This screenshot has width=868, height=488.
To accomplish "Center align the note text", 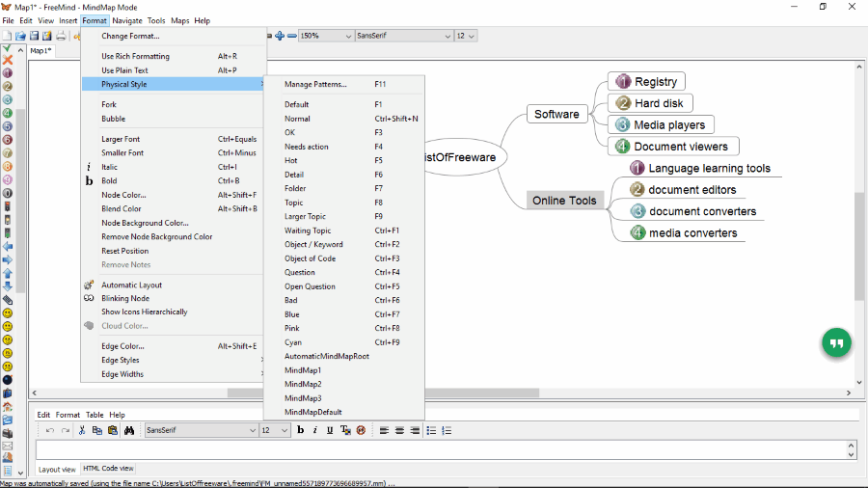I will [399, 430].
